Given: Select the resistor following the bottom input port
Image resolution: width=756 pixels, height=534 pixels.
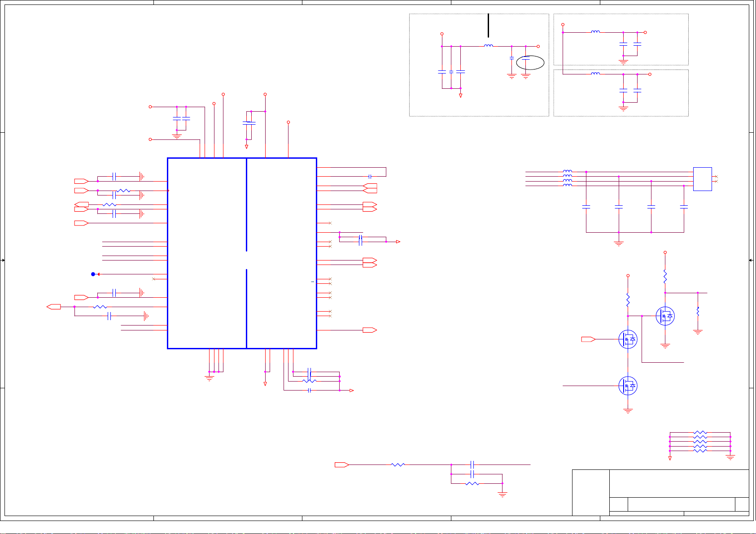Looking at the screenshot, I should pyautogui.click(x=398, y=465).
